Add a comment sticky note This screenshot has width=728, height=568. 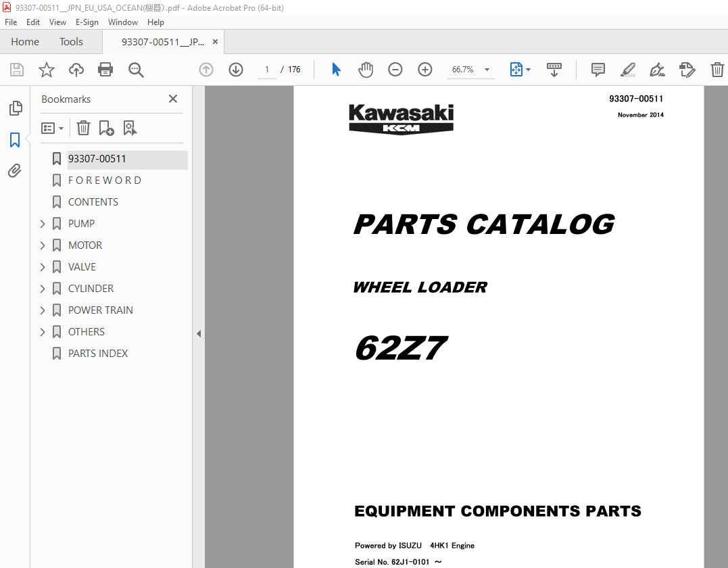click(x=598, y=70)
